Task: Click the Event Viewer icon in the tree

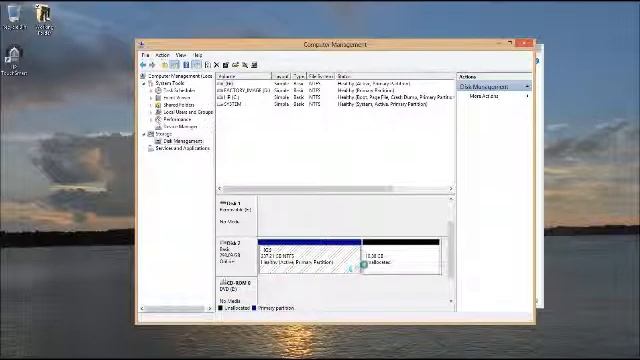Action: [158, 98]
